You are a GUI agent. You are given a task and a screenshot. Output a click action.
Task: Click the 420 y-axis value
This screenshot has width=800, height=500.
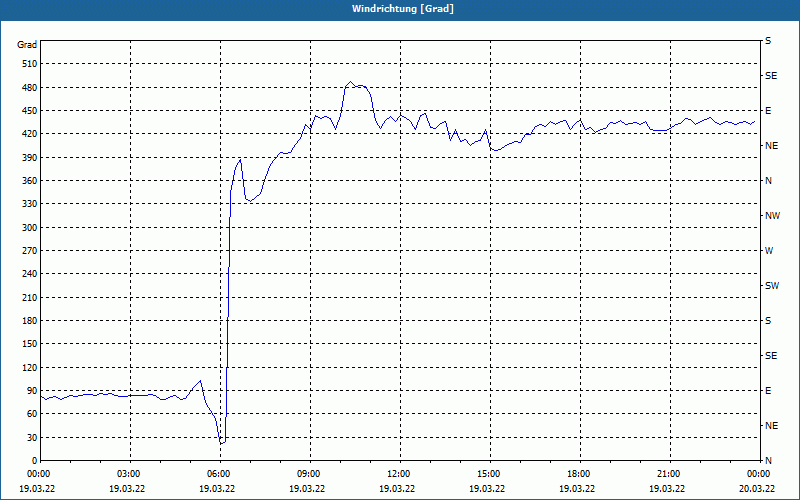click(30, 134)
